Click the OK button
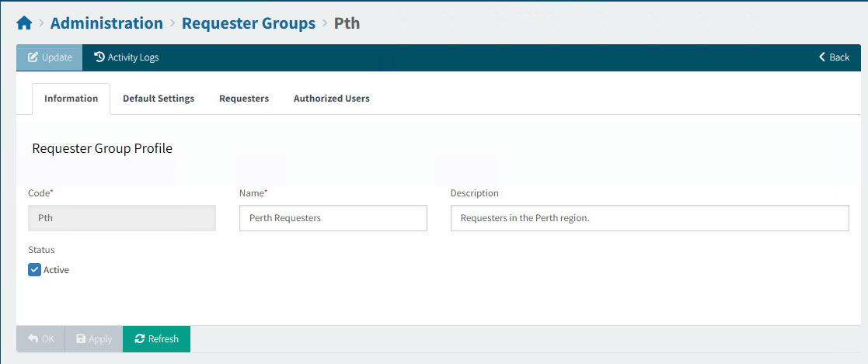The width and height of the screenshot is (868, 364). click(x=41, y=339)
